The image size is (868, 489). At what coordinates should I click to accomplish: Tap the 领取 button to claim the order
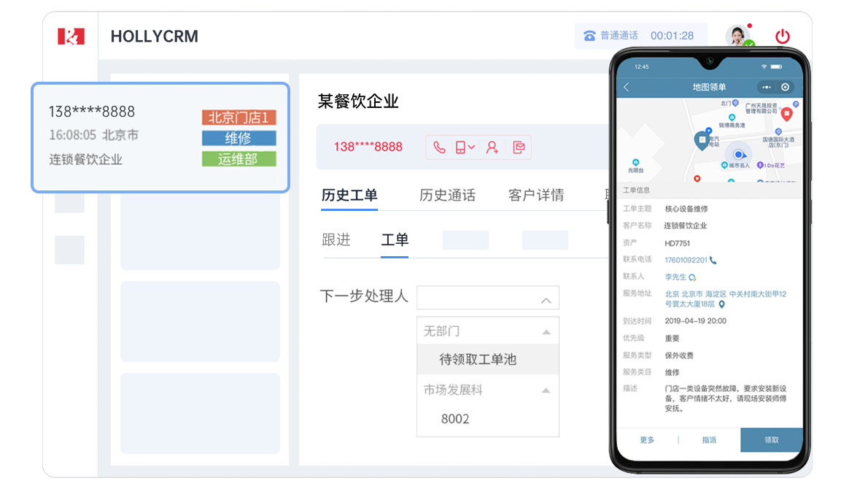click(772, 440)
